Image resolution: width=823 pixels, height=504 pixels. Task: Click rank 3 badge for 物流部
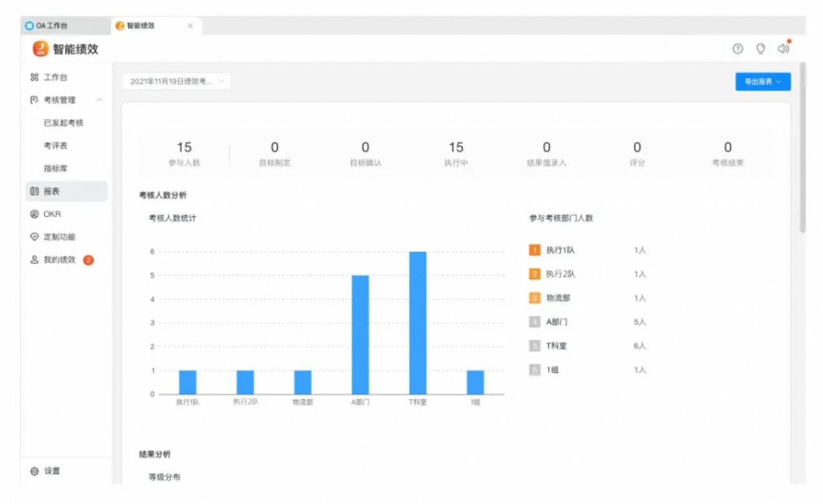[534, 297]
